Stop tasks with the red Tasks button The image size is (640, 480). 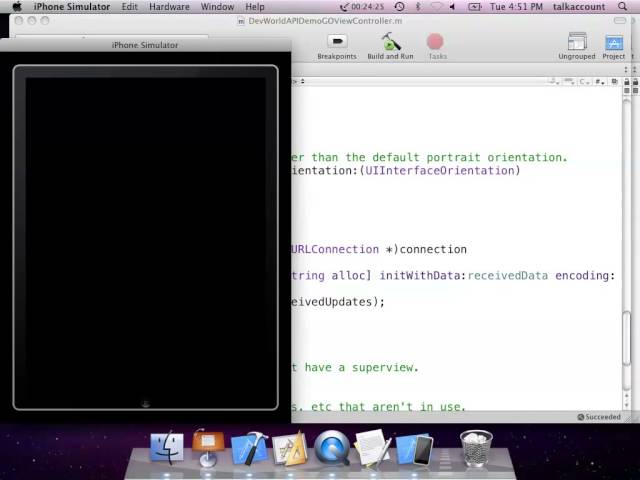coord(436,42)
